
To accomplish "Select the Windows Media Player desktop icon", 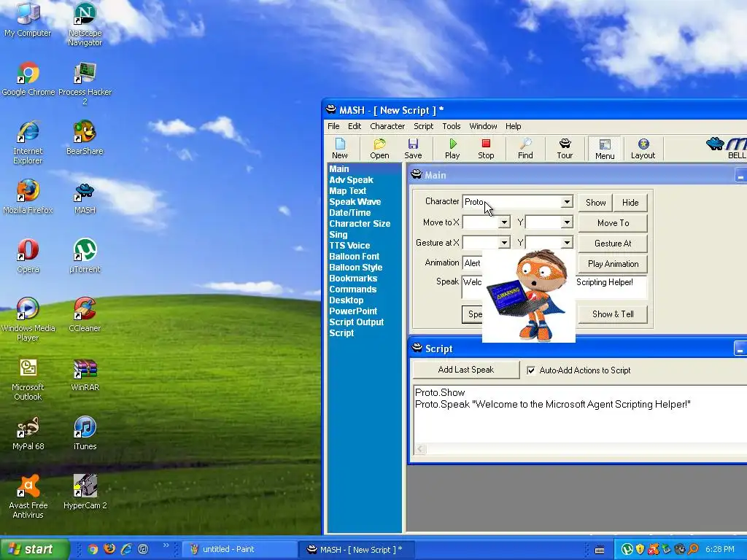I will click(28, 320).
